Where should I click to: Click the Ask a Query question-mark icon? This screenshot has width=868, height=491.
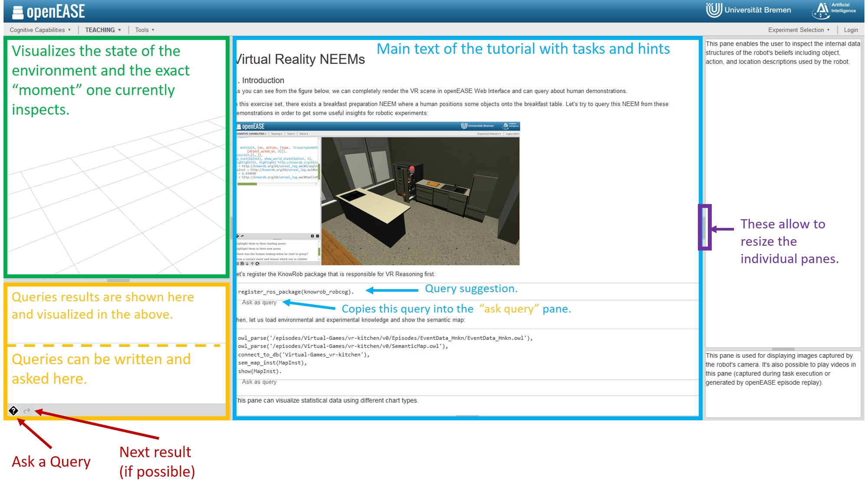click(x=13, y=411)
